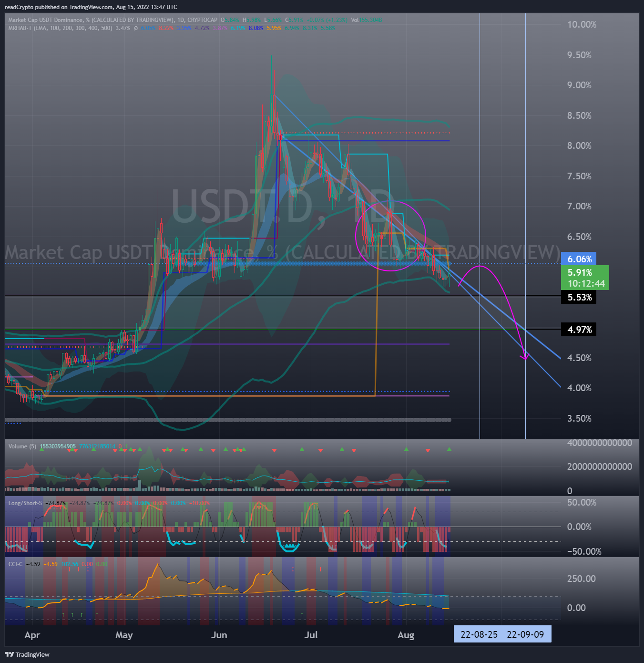Click the 22-08-25 date label
The height and width of the screenshot is (663, 644).
pyautogui.click(x=479, y=634)
